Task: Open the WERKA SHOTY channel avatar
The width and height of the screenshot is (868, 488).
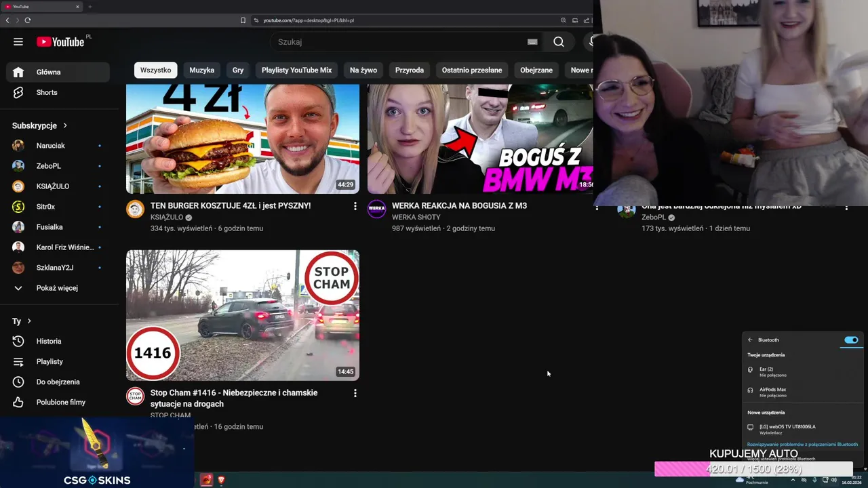Action: [x=376, y=209]
